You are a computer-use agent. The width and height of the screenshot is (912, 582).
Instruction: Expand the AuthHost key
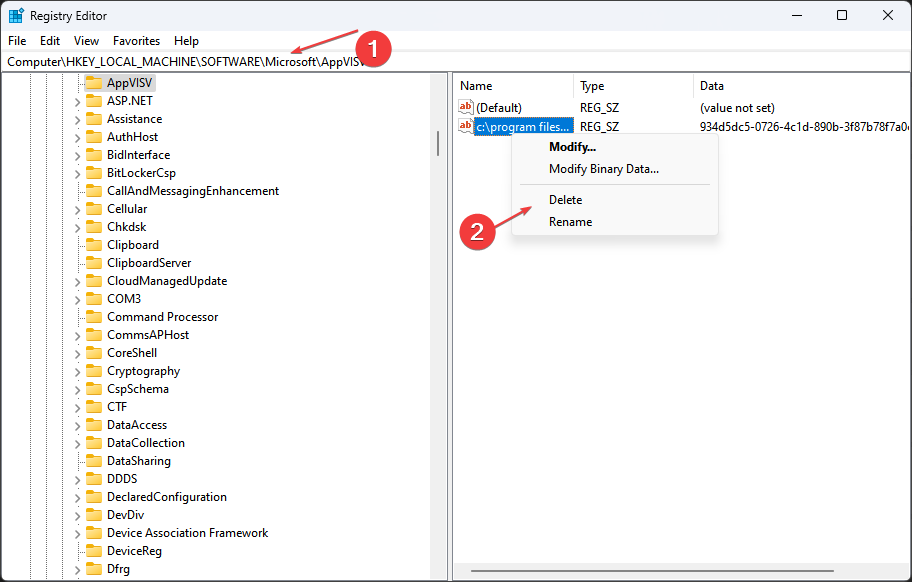point(77,138)
